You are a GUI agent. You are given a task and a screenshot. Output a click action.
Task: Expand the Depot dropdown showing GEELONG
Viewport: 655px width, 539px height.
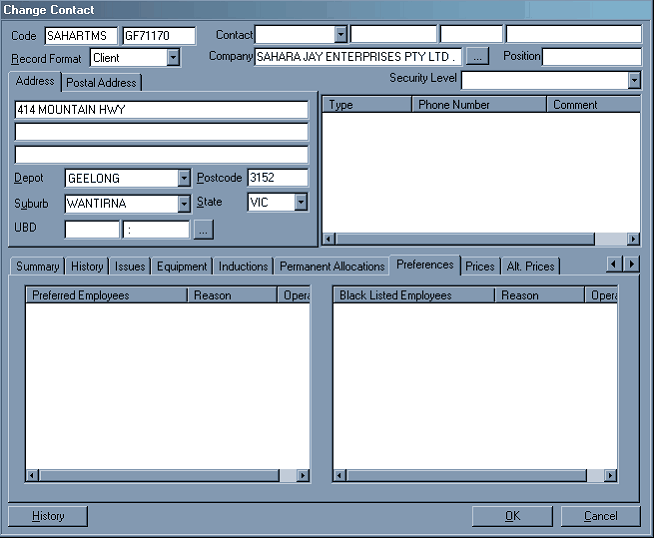point(184,178)
